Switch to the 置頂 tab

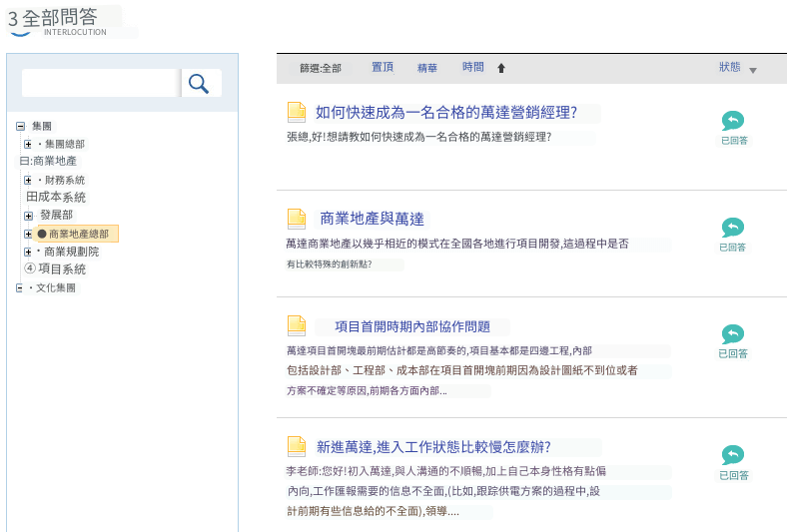point(383,67)
